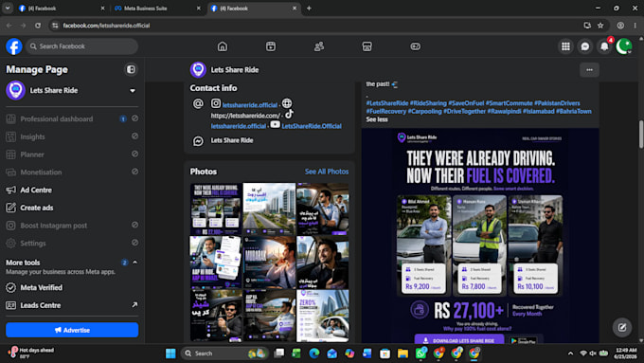Image resolution: width=644 pixels, height=363 pixels.
Task: Bookmark this page with the star icon
Action: 600,26
